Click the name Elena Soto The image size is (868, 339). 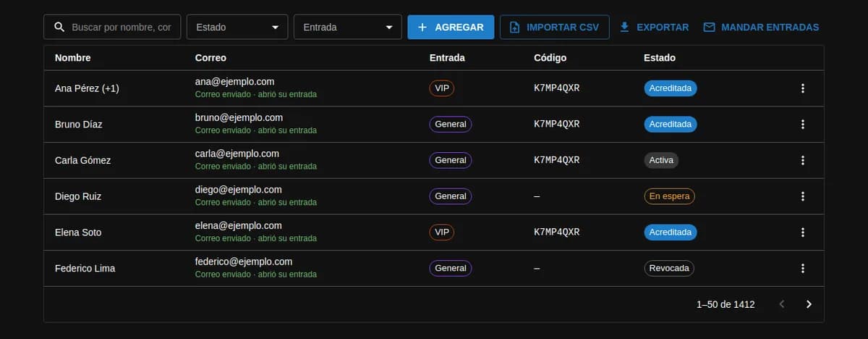coord(78,233)
